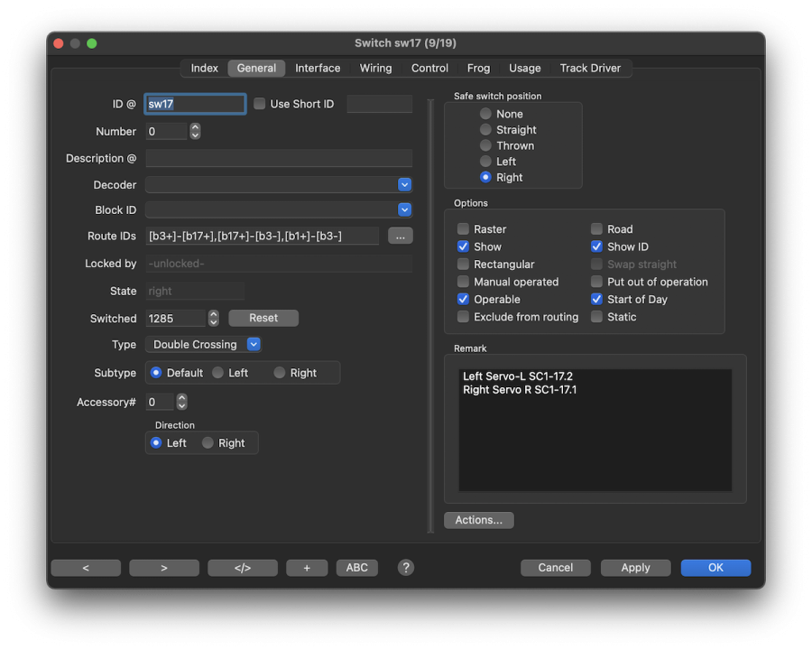Click into the Description text field
The image size is (812, 650).
click(279, 158)
